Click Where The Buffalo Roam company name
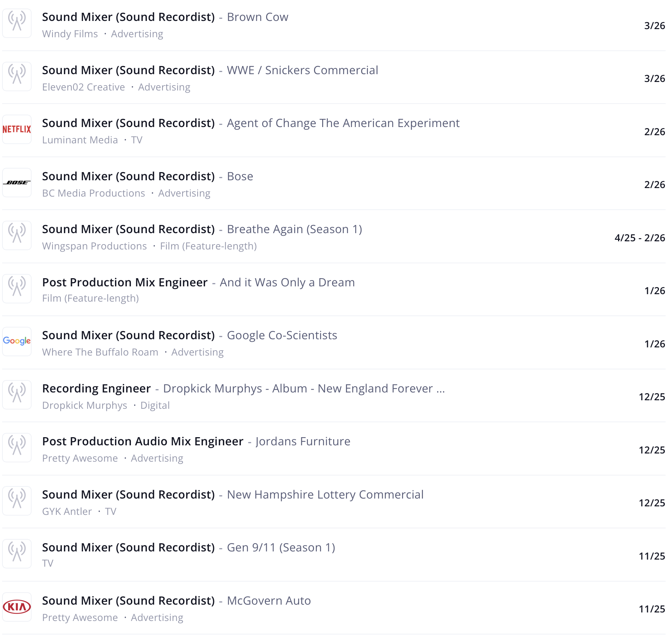Image resolution: width=672 pixels, height=638 pixels. (100, 352)
